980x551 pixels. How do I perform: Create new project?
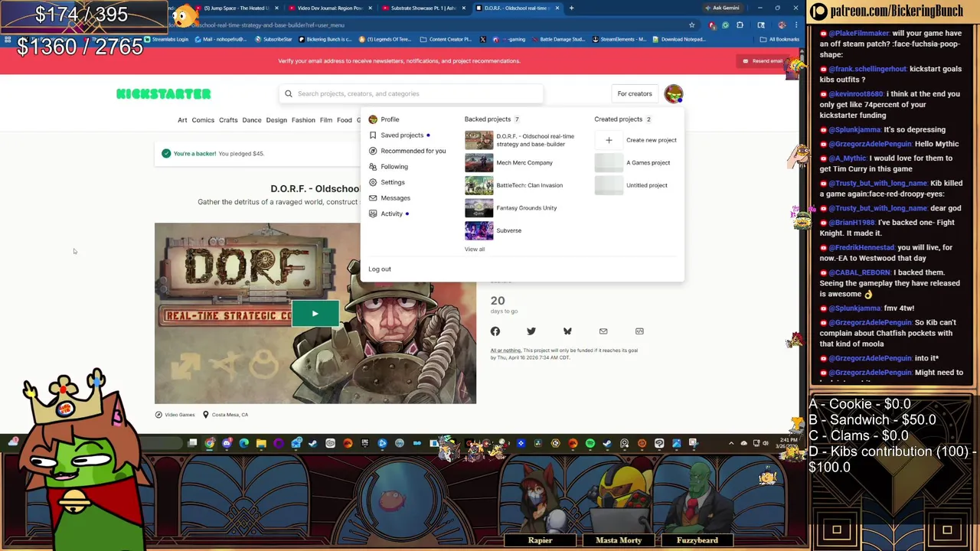tap(635, 140)
